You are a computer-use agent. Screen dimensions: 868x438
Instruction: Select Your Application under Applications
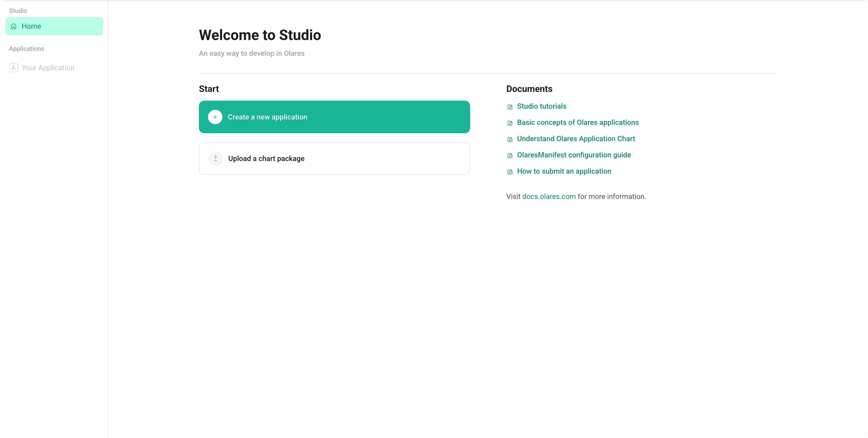48,67
